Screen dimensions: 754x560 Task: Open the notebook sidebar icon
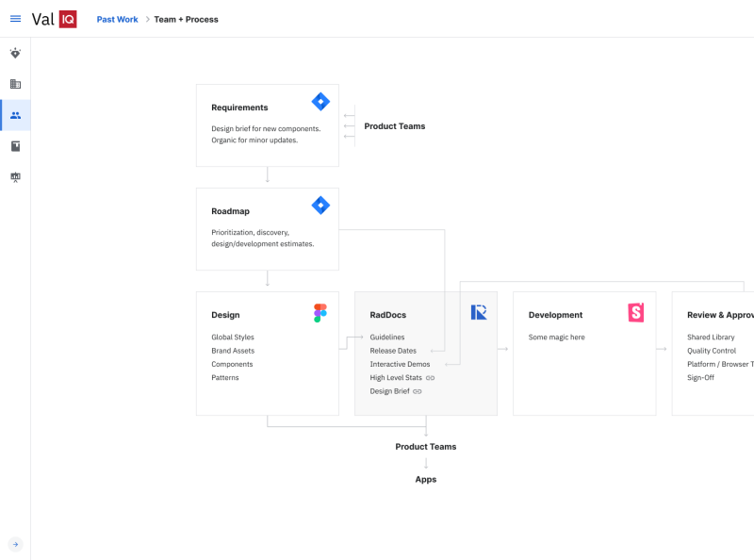15,146
